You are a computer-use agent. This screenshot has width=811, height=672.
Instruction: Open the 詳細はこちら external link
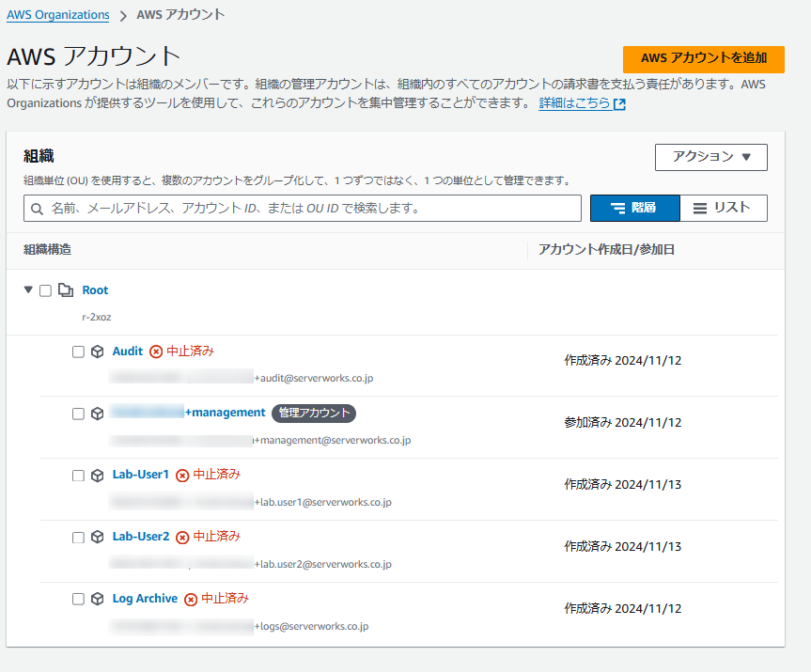click(582, 103)
